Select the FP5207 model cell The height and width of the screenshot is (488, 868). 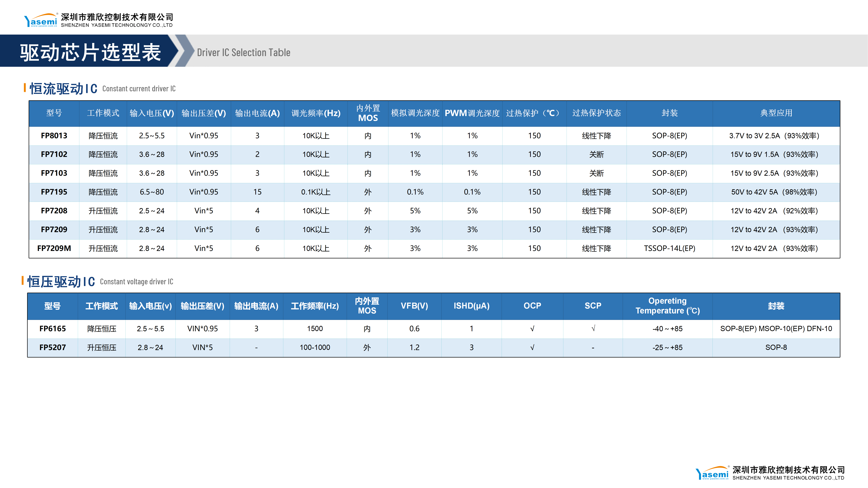click(x=53, y=348)
